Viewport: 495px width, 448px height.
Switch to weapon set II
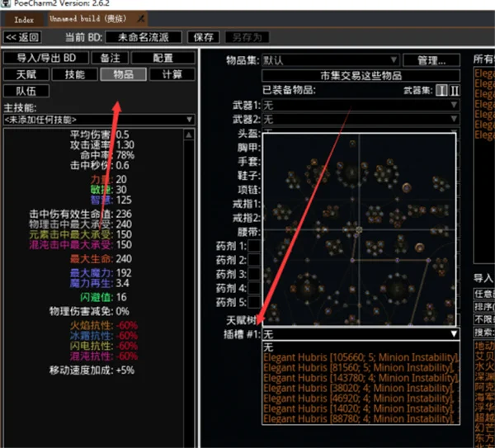(455, 90)
